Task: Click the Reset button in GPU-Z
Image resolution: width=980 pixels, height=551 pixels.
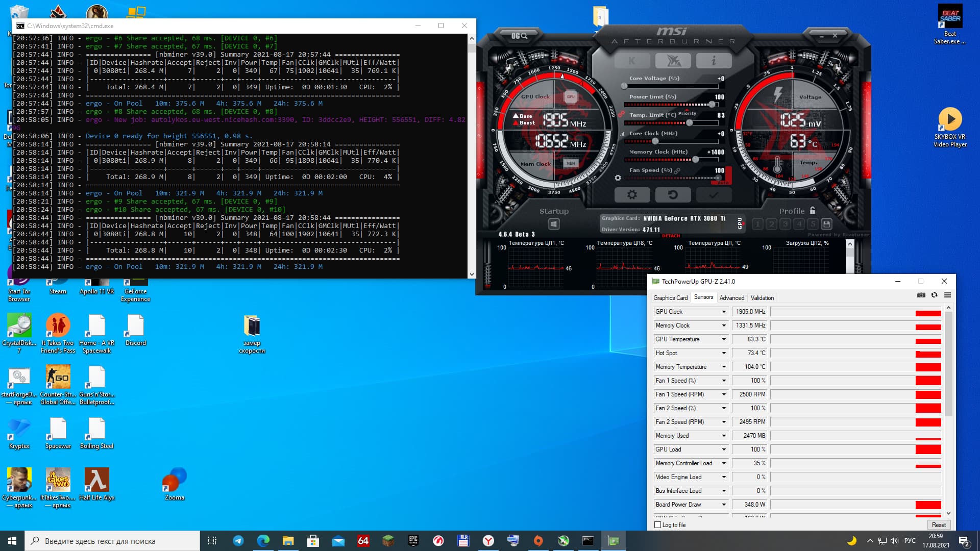Action: (938, 524)
